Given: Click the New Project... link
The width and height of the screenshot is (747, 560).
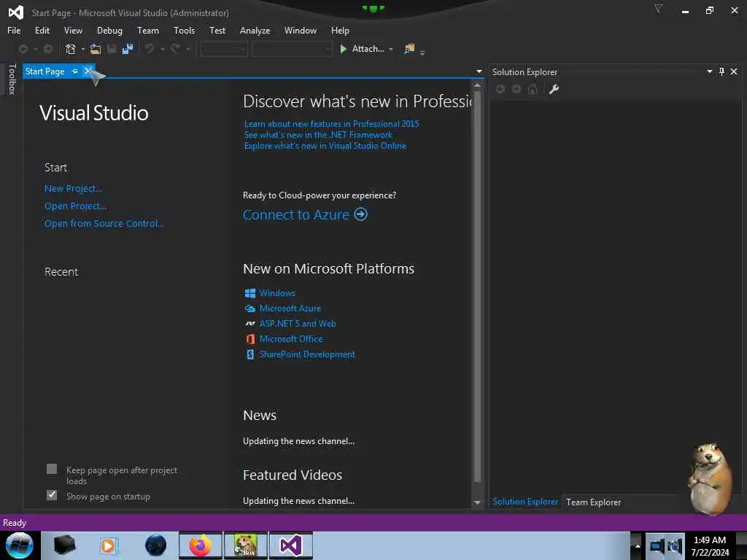Looking at the screenshot, I should [74, 189].
